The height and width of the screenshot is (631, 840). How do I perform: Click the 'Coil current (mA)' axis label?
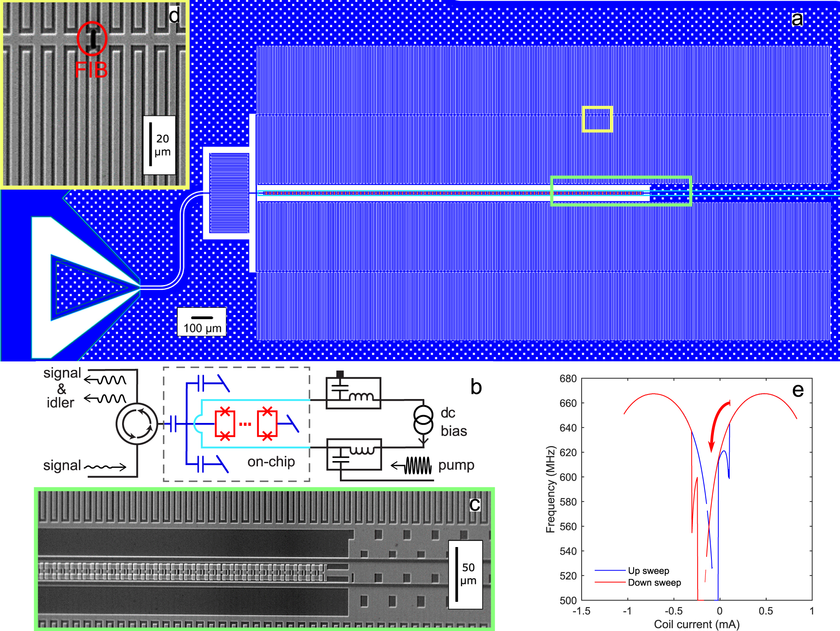click(x=697, y=625)
